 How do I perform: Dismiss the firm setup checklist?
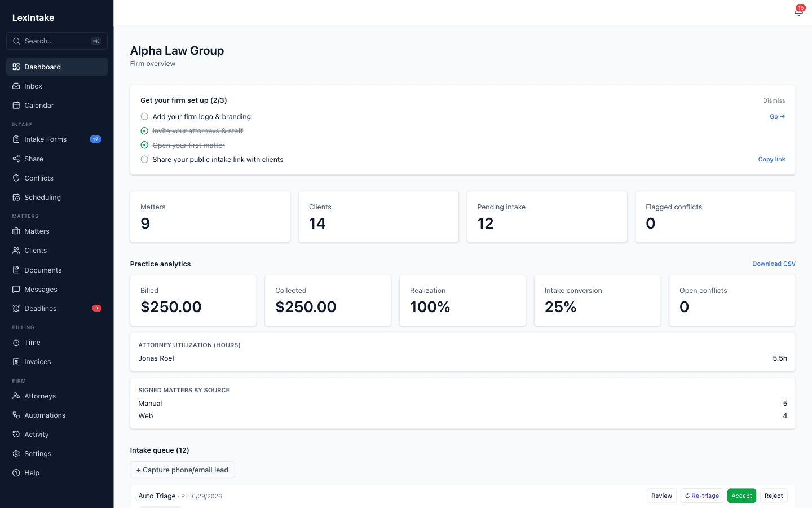pos(774,100)
